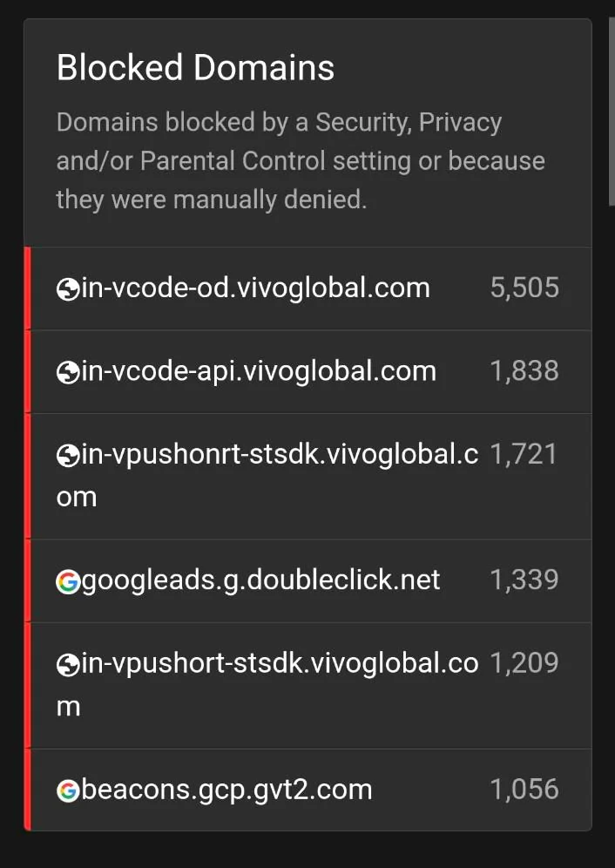Click Google icon beside googleads.g.doubleclick.net
The image size is (615, 868).
coord(68,581)
